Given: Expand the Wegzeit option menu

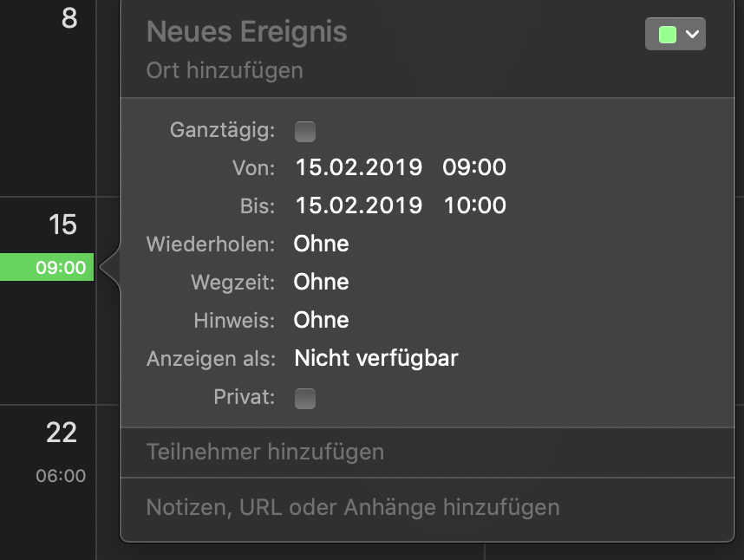Looking at the screenshot, I should pyautogui.click(x=322, y=282).
